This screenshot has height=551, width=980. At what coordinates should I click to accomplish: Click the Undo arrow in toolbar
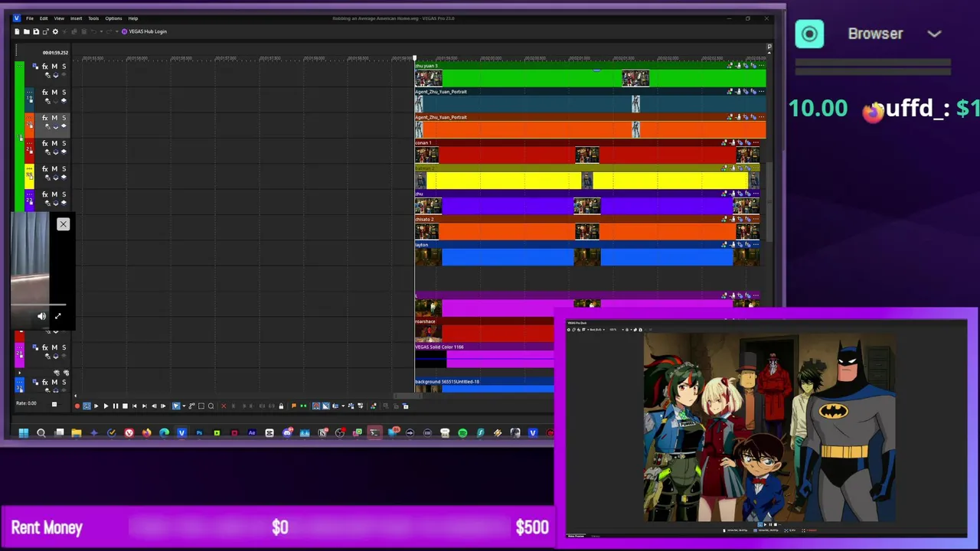pyautogui.click(x=93, y=31)
